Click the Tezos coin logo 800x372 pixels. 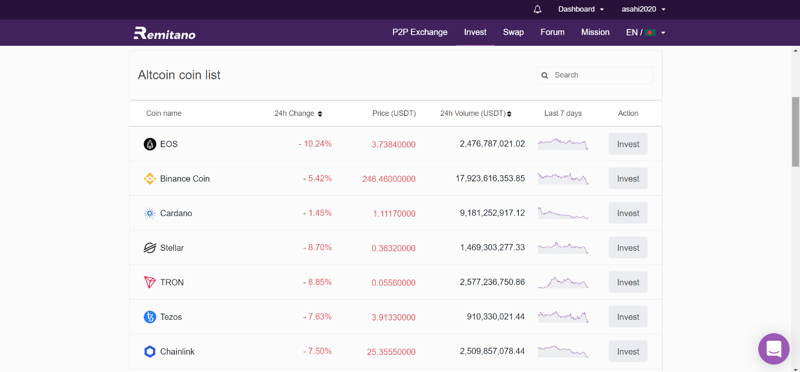149,317
